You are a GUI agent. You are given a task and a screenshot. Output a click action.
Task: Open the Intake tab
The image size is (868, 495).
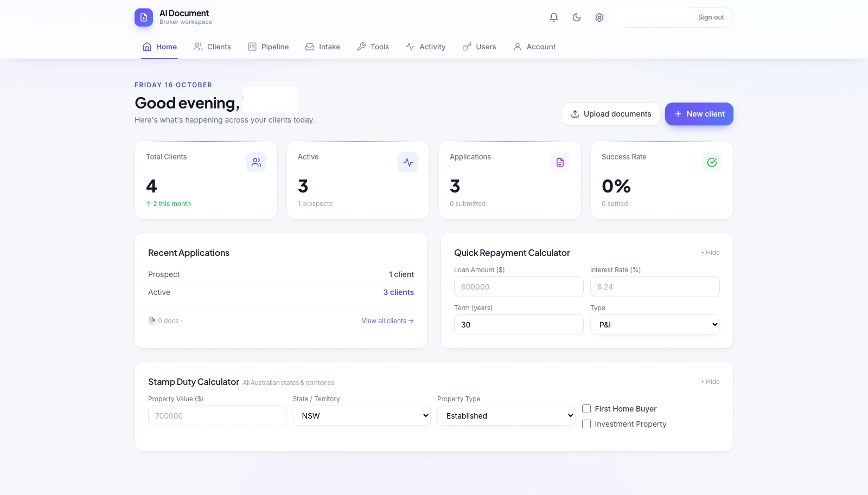coord(323,47)
